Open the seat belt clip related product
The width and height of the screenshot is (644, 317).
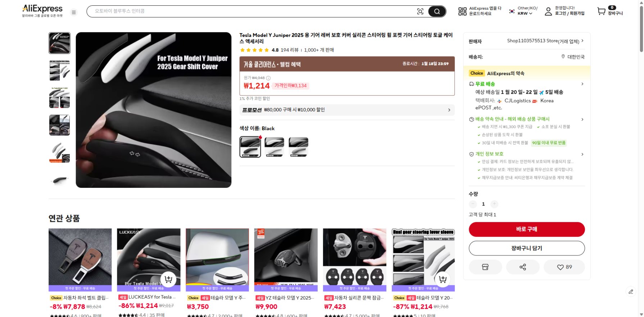pos(80,260)
